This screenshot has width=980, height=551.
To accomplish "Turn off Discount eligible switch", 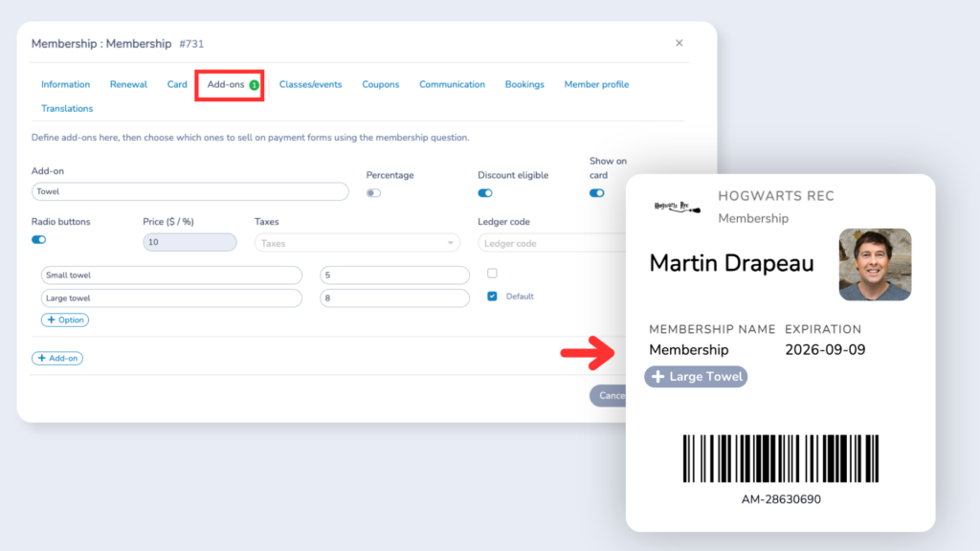I will [x=485, y=193].
